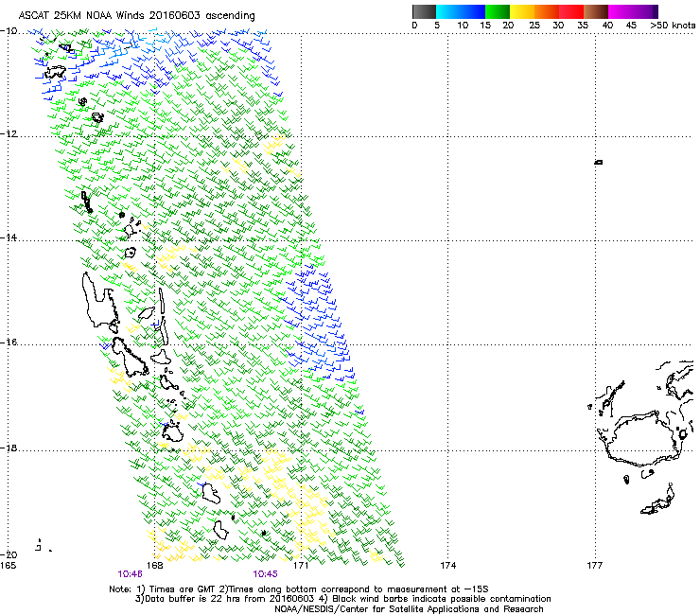700x615 pixels.
Task: Click the '171' longitude axis label
Action: 301,566
